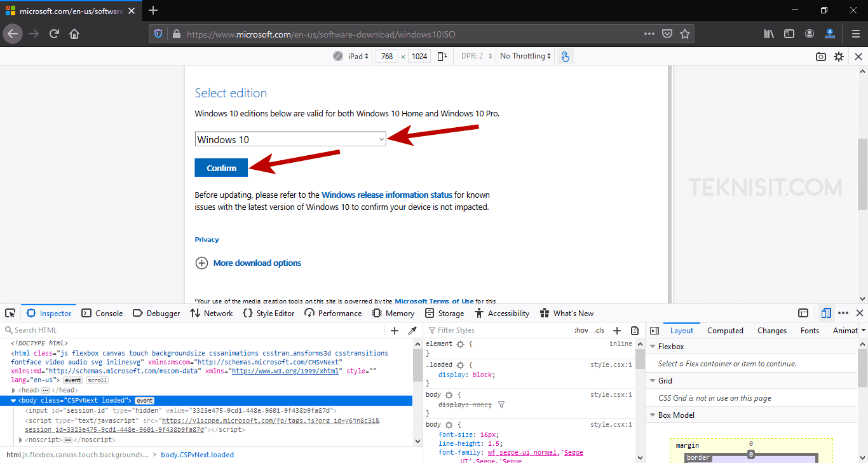Toggle the :hov pseudo-class panel
Viewport: 868px width, 463px height.
581,330
